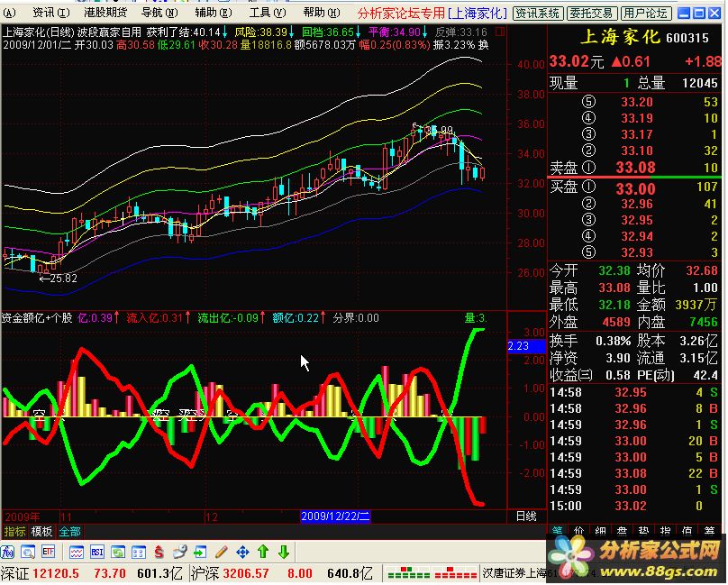This screenshot has width=728, height=585.
Task: Click the 流出亿:-0.09 label
Action: click(x=232, y=318)
